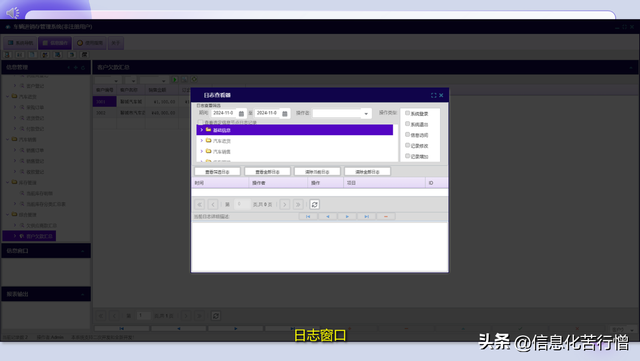This screenshot has height=361, width=640.
Task: Collapse the 汽车进货 folder in sidebar
Action: pos(7,96)
